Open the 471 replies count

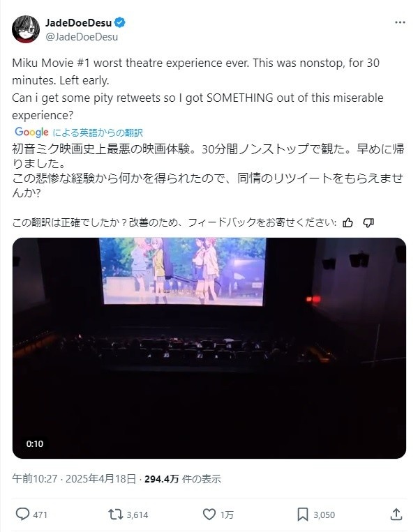[x=40, y=515]
